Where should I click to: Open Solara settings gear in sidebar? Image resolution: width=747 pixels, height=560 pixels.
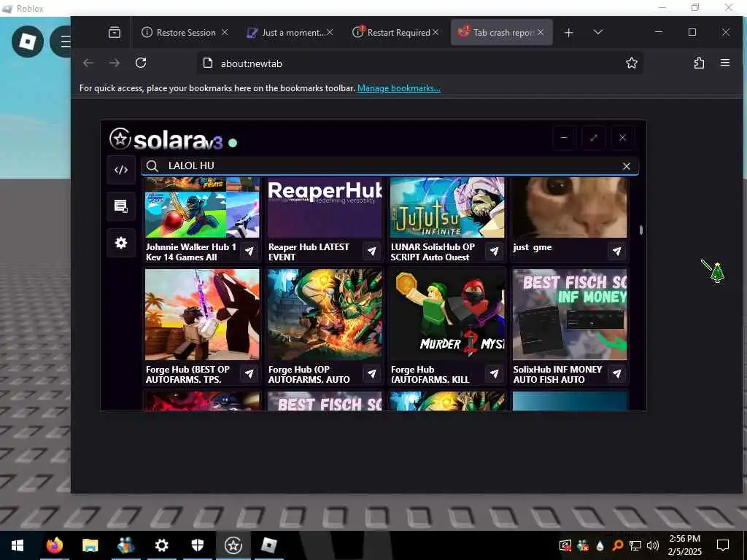pos(121,243)
